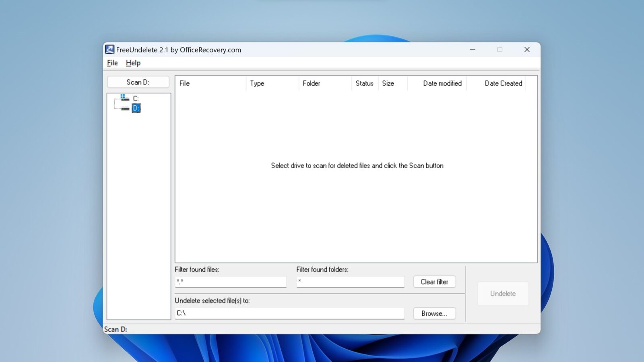The width and height of the screenshot is (644, 362).
Task: Select the C:\ destination path field
Action: point(289,313)
